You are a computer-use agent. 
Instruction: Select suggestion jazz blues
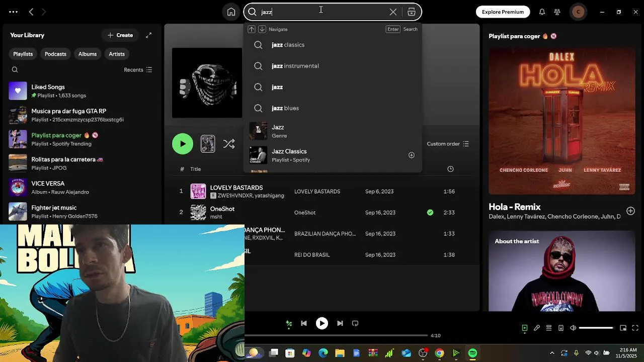coord(332,108)
